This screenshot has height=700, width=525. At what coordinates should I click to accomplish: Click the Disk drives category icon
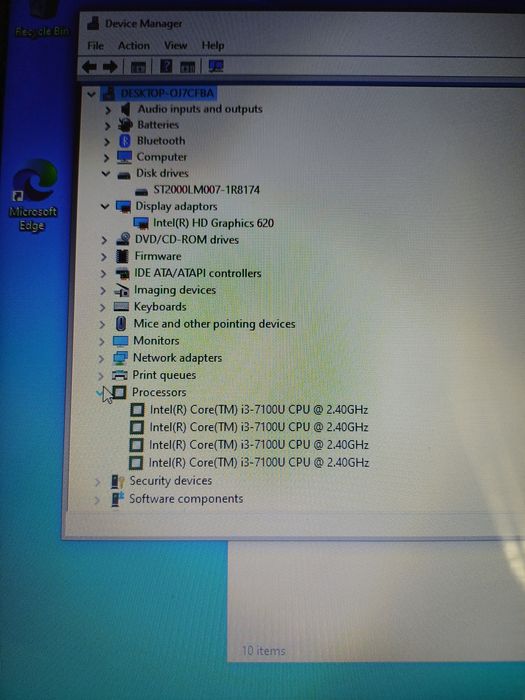point(124,174)
